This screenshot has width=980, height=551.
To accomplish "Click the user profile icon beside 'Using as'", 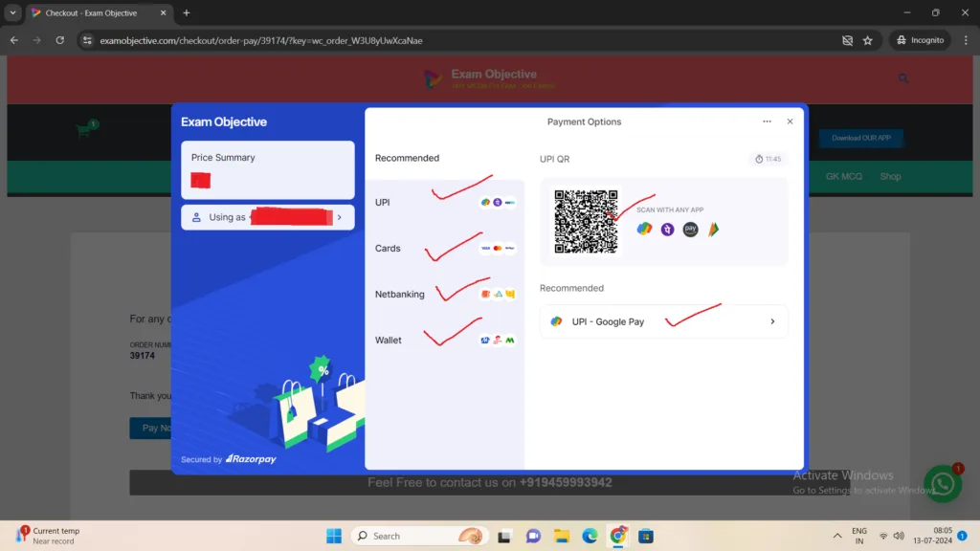I will tap(196, 217).
